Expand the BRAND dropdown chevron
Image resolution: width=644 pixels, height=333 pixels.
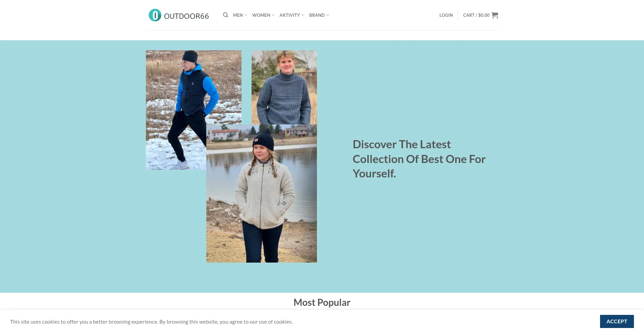click(x=328, y=15)
